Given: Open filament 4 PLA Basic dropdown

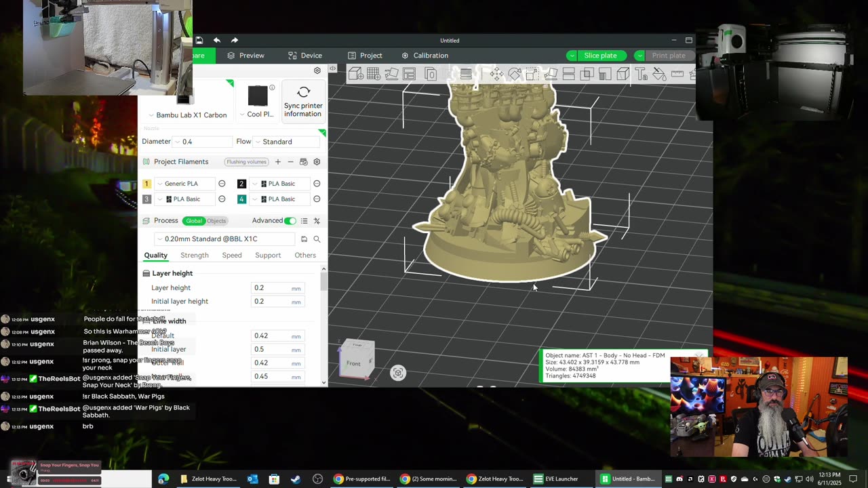Looking at the screenshot, I should [279, 199].
